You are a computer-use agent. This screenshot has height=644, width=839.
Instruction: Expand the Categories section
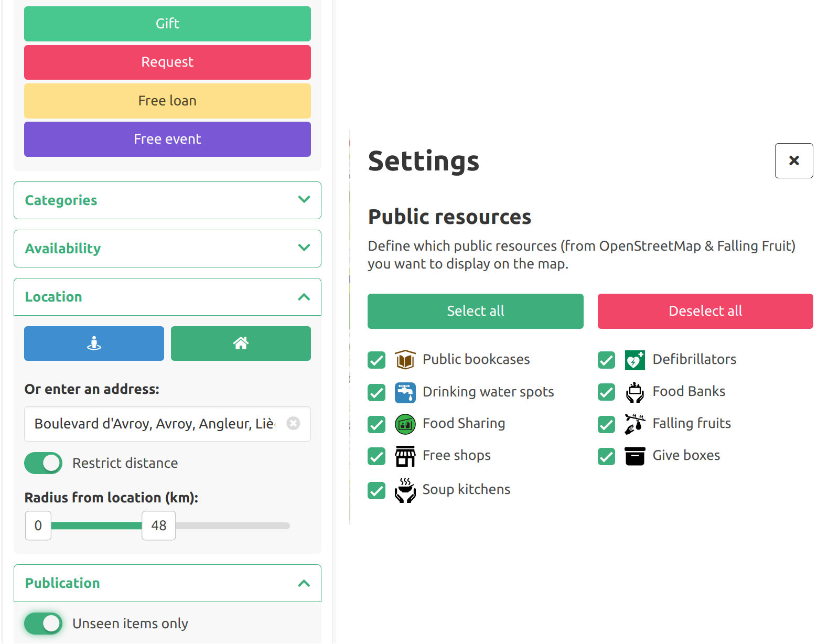(x=167, y=200)
